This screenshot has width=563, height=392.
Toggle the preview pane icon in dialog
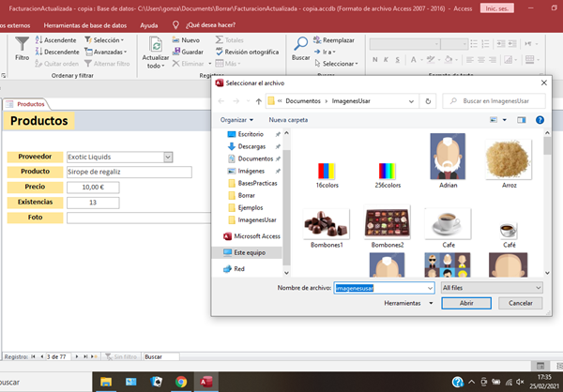523,120
